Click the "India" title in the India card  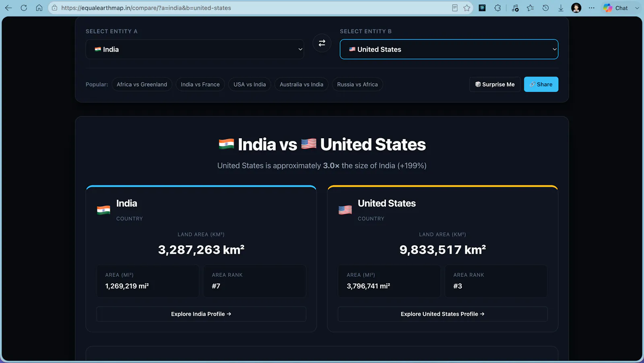click(x=127, y=203)
